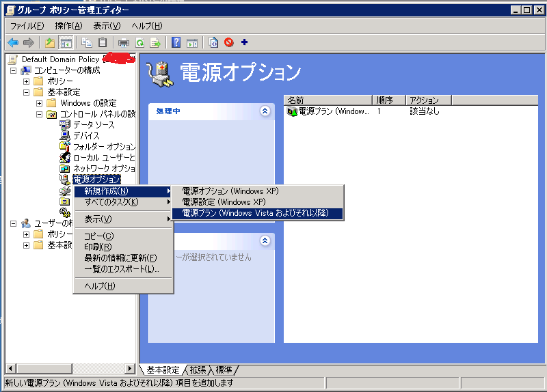Click the ローカル ユーザー icon in tree

[x=65, y=158]
